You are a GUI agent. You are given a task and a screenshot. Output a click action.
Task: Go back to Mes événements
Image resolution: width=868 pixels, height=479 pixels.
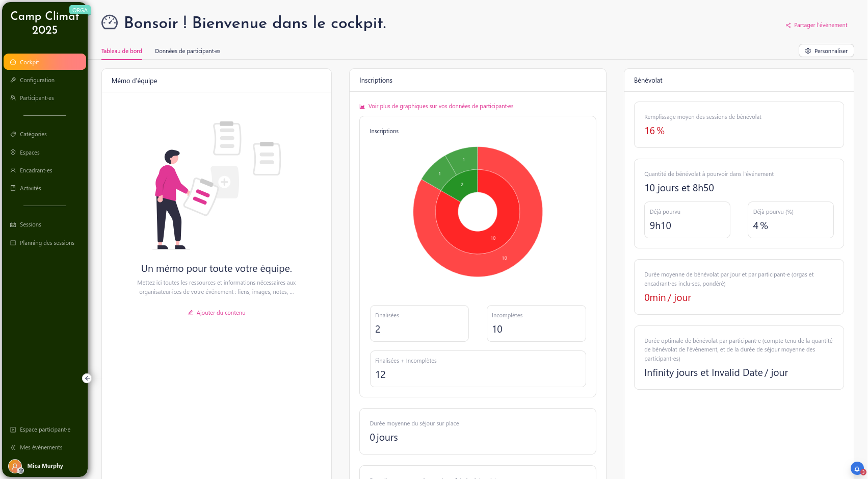tap(41, 447)
